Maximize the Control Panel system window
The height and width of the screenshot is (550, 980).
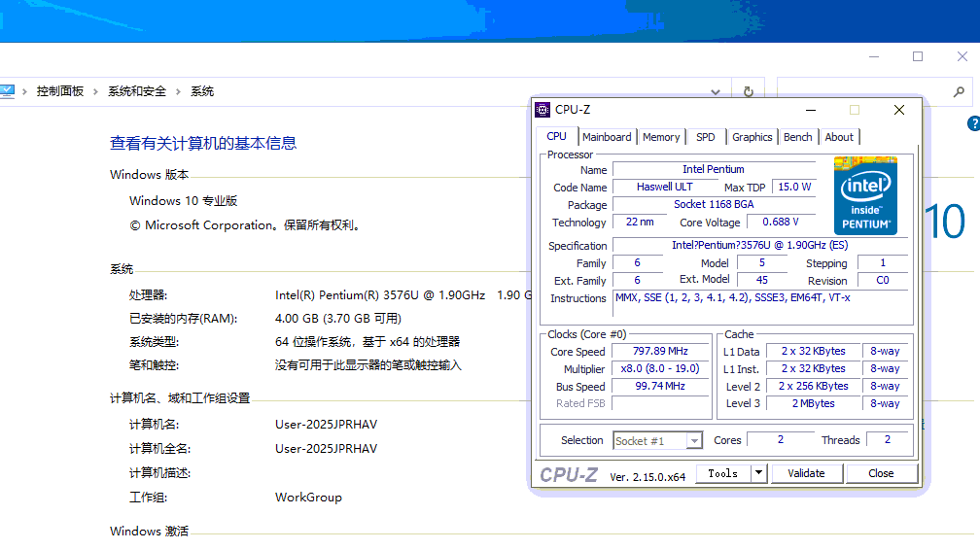[917, 56]
